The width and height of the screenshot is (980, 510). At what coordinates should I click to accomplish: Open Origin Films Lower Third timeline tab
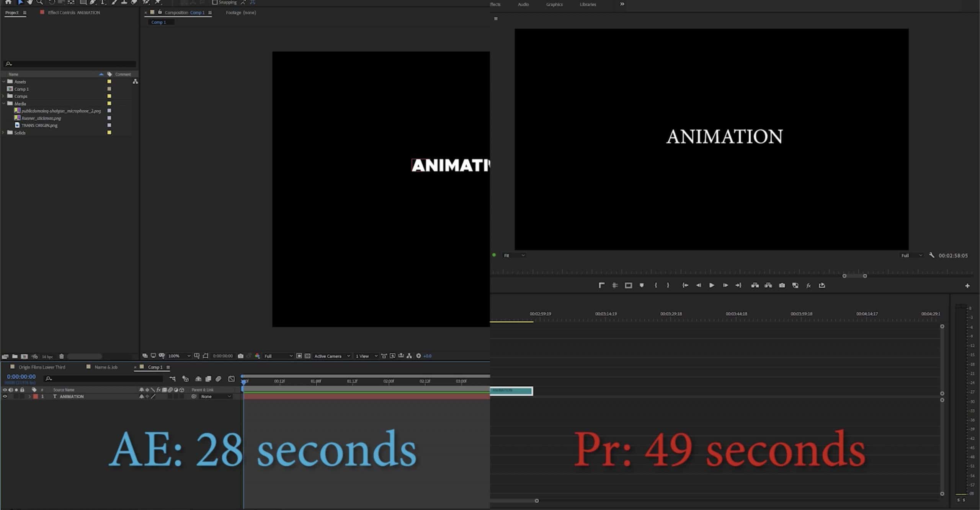click(x=42, y=367)
